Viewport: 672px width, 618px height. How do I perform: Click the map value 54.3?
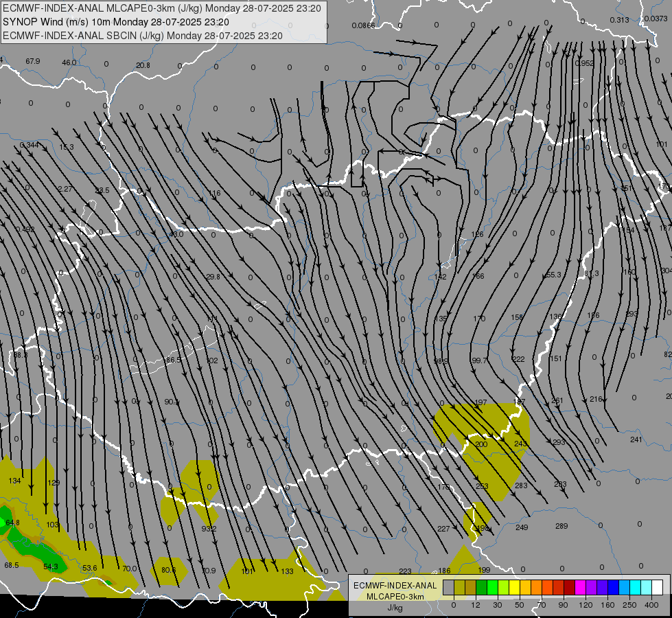51,566
